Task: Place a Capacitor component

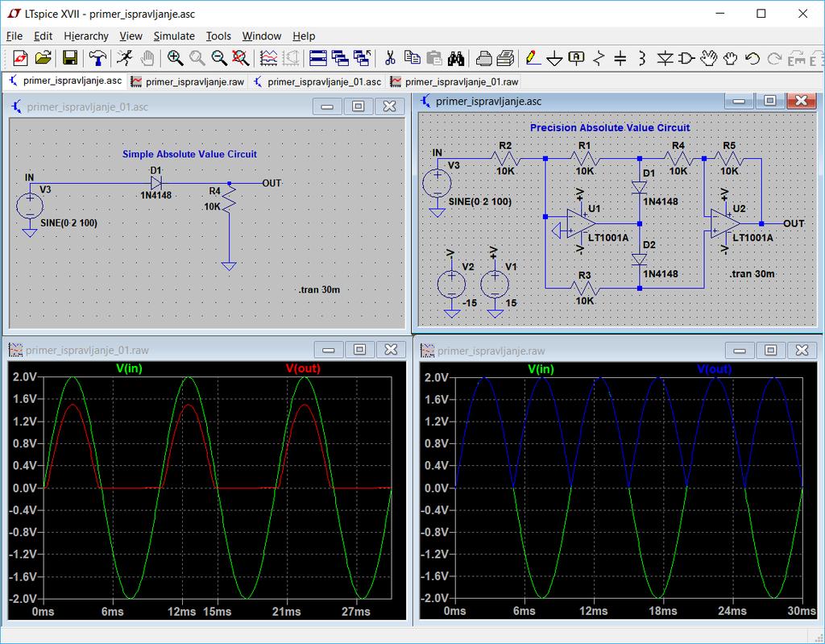Action: coord(620,58)
